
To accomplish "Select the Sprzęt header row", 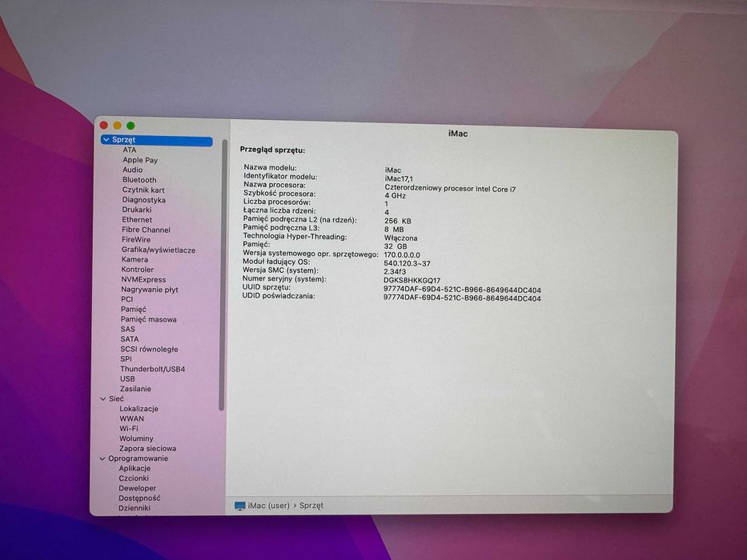I will pos(157,140).
